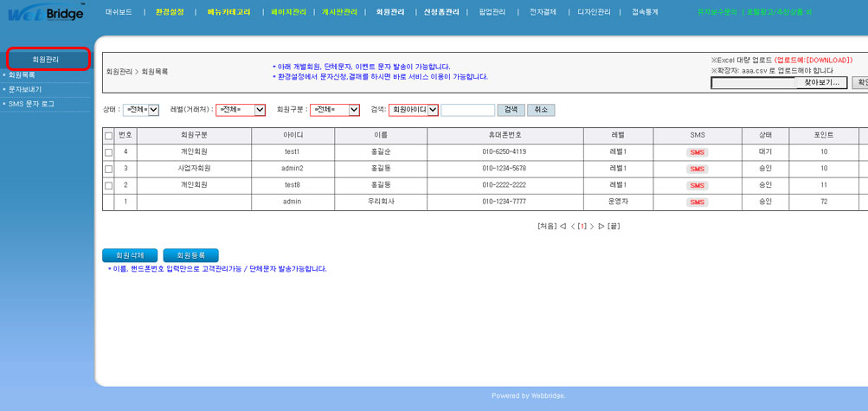Screen dimensions: 868x411
Task: Send SMS to member test8
Action: point(697,185)
